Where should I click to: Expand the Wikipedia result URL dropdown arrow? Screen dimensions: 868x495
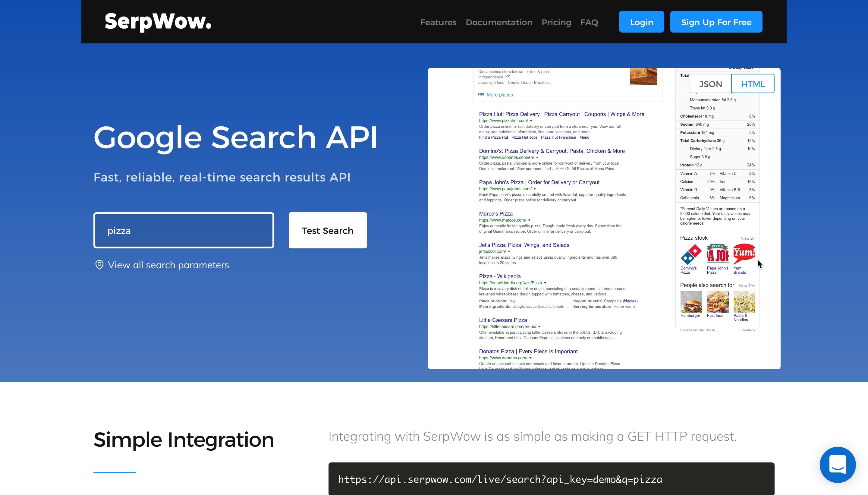point(545,283)
